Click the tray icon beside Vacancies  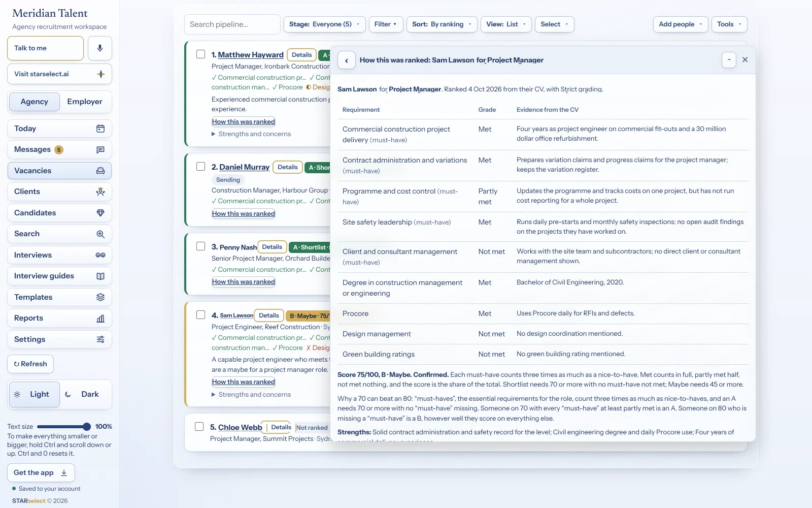pyautogui.click(x=100, y=171)
